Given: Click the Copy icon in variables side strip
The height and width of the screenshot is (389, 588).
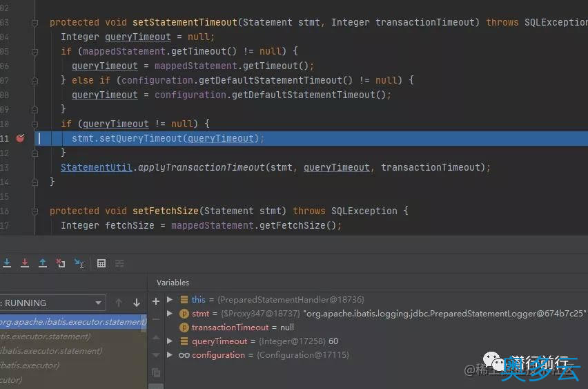Looking at the screenshot, I should (156, 372).
